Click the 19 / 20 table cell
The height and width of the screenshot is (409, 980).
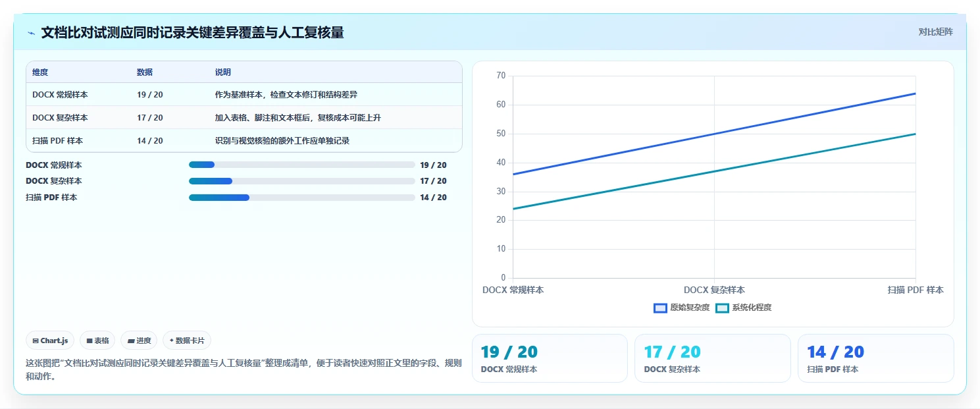click(150, 95)
